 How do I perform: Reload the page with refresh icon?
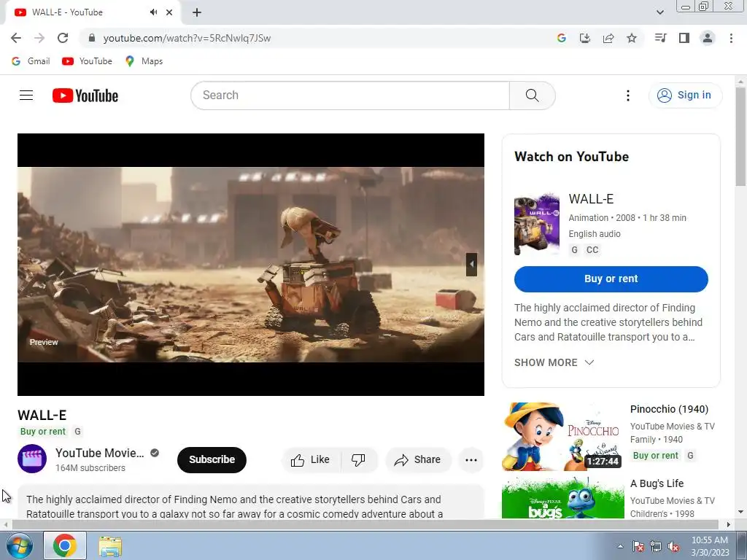(63, 38)
